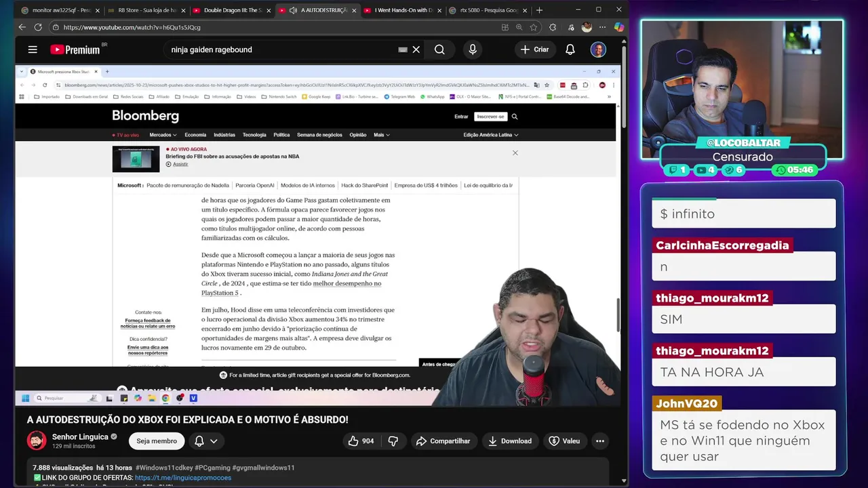This screenshot has width=868, height=488.
Task: Open the browser profile avatar
Action: click(x=587, y=27)
